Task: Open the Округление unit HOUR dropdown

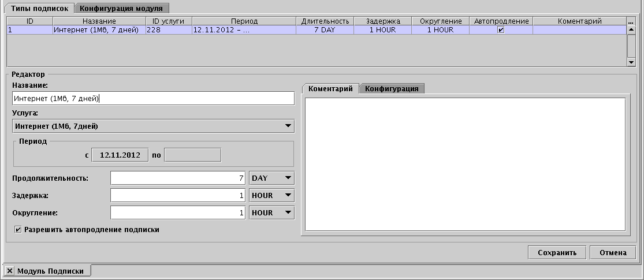Action: pos(271,213)
